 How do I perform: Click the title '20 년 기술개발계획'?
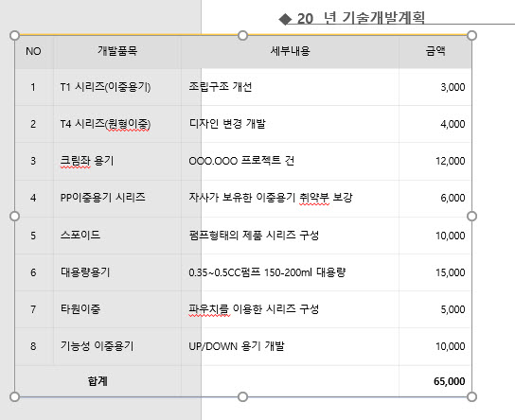(x=361, y=18)
